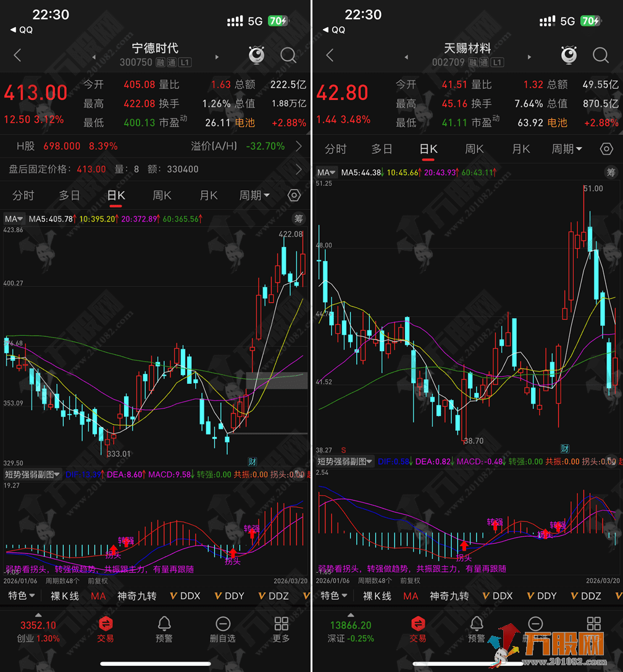Screen dimensions: 623x672
Task: Open chart settings gear on 天赐材料 tab bar
Action: [606, 149]
